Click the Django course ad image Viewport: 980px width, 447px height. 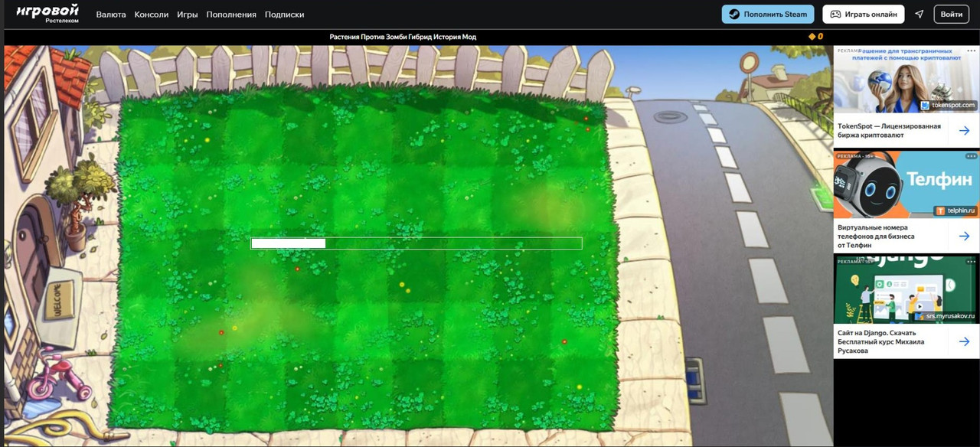[x=906, y=290]
